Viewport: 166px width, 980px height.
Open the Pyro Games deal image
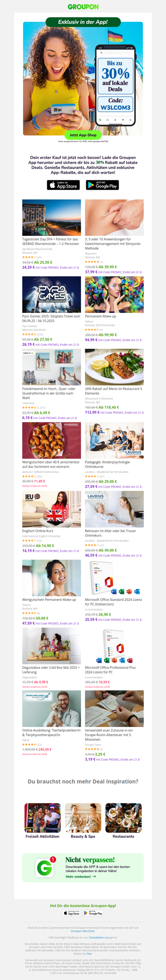[x=51, y=295]
